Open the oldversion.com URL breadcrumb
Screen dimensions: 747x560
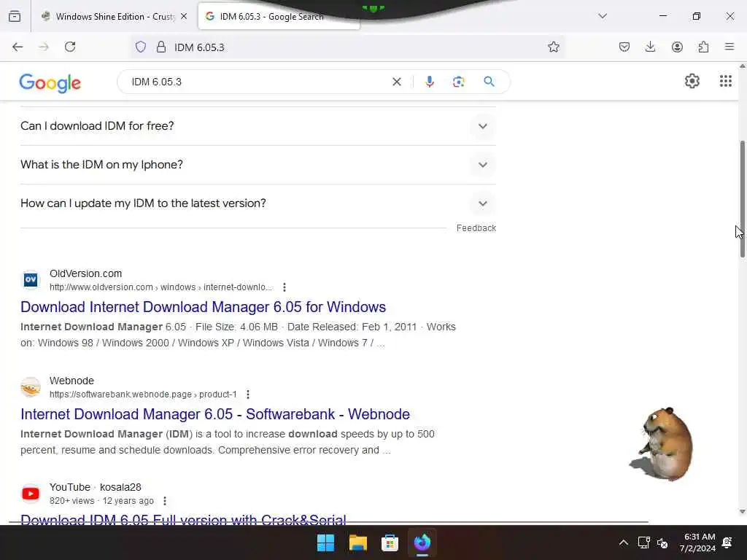click(160, 287)
